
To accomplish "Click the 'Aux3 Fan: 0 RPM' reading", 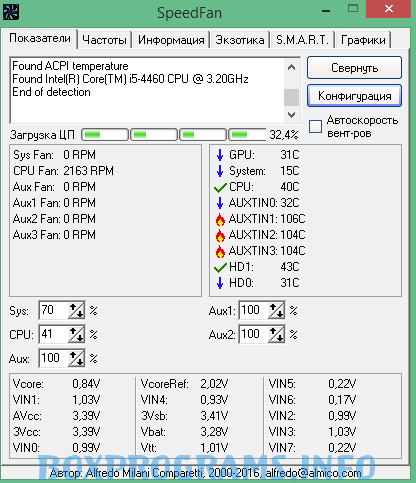I will pyautogui.click(x=54, y=235).
